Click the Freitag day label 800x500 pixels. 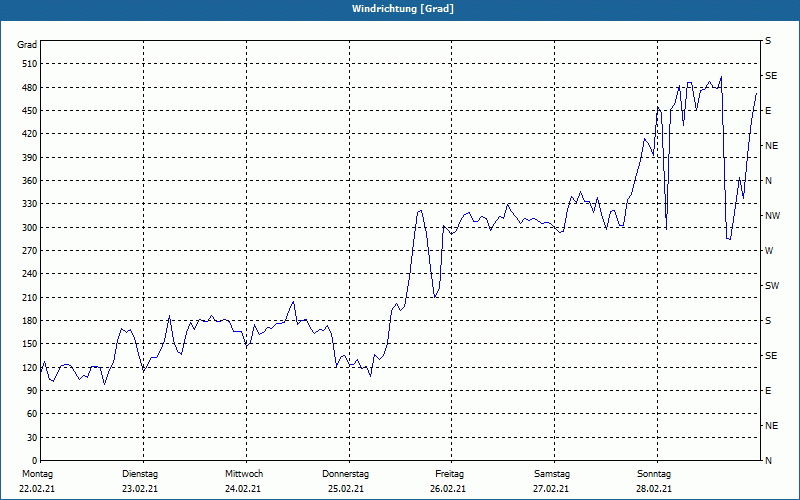coord(449,474)
